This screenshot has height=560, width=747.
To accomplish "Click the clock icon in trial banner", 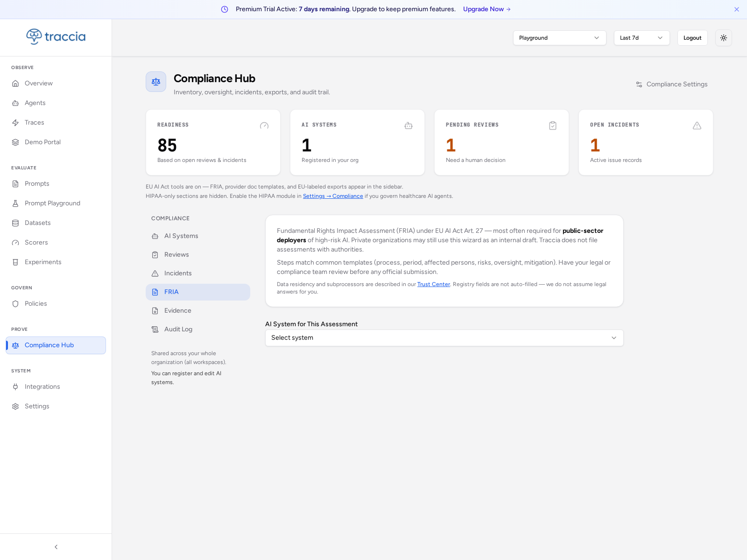I will [x=225, y=9].
